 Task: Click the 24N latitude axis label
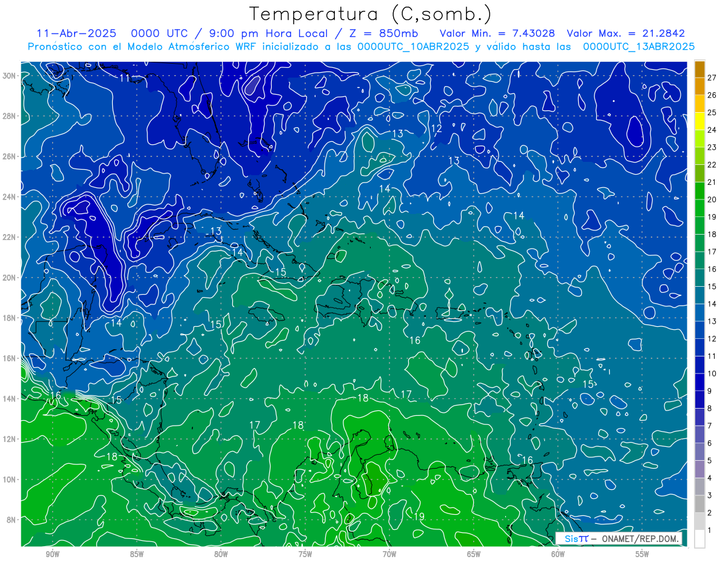coord(9,196)
